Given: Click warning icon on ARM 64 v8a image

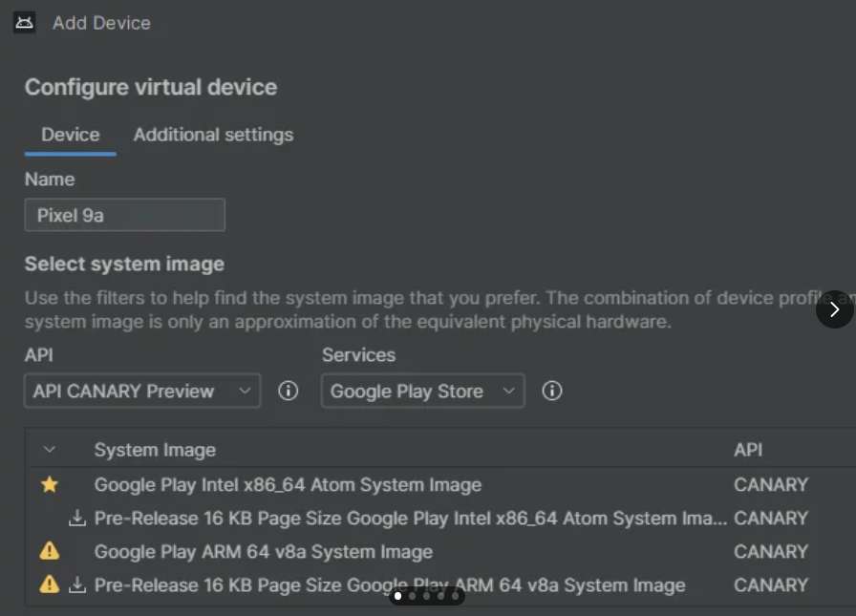Looking at the screenshot, I should pyautogui.click(x=50, y=552).
